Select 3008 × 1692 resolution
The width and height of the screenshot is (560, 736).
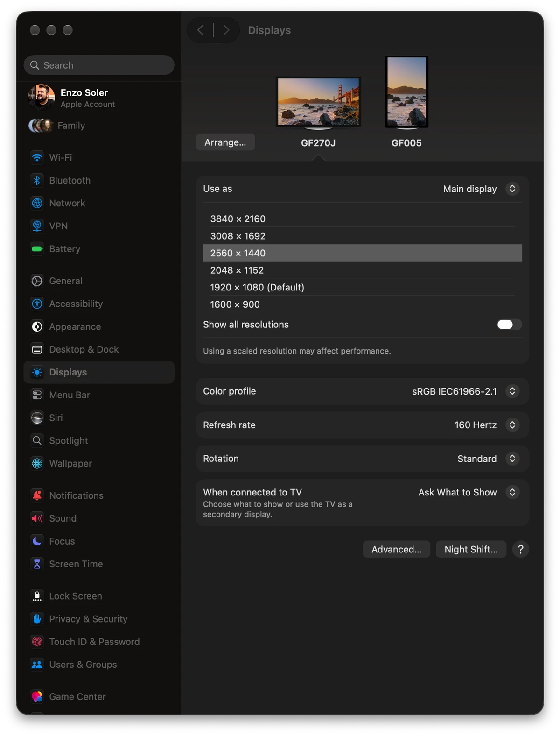pos(362,236)
